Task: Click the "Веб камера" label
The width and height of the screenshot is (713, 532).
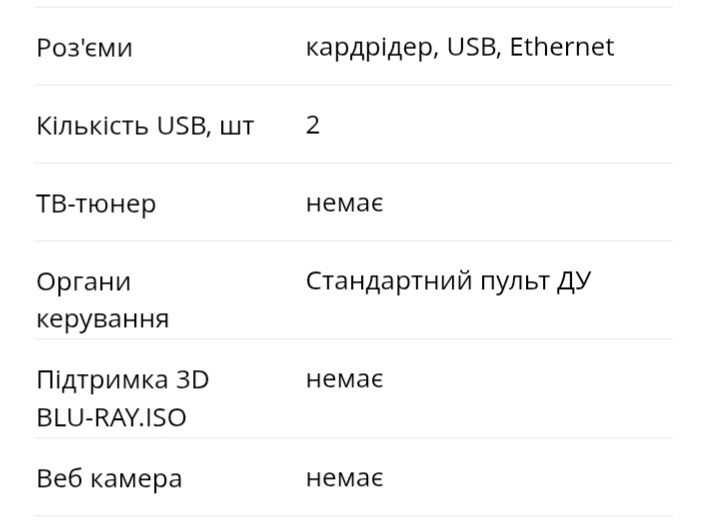Action: coord(109,478)
